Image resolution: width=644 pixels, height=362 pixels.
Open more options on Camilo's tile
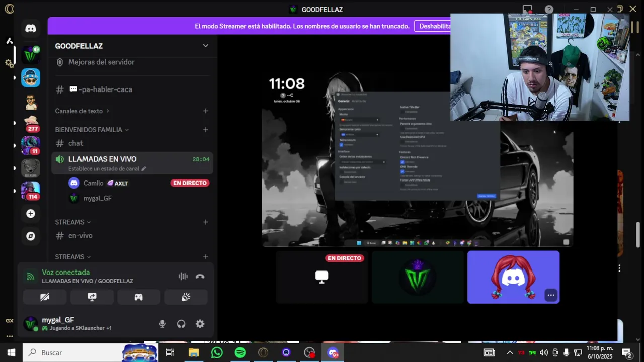[551, 295]
